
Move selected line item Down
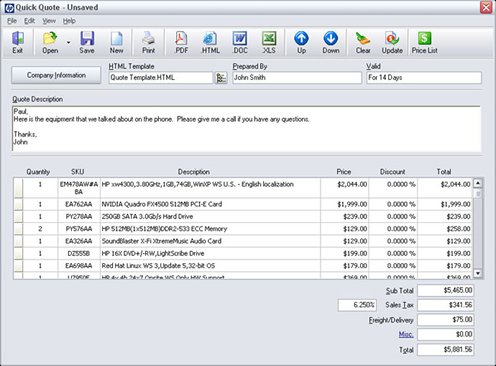coord(331,42)
